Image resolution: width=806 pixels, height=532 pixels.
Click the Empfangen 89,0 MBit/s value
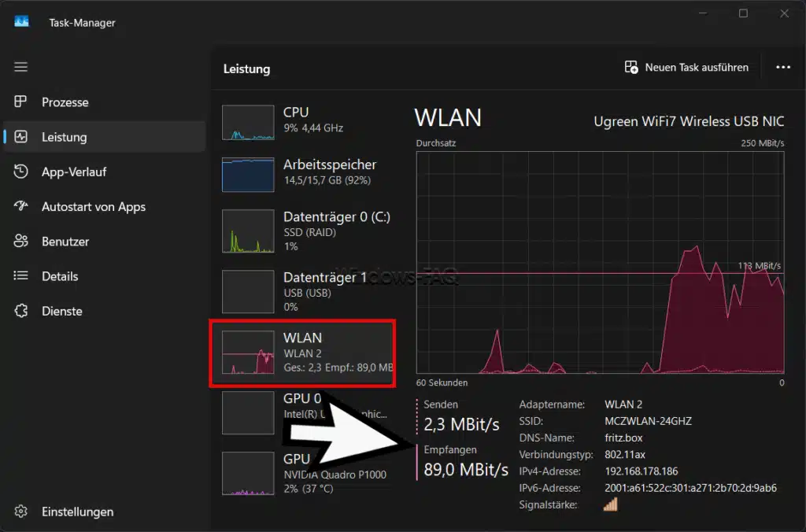[466, 470]
